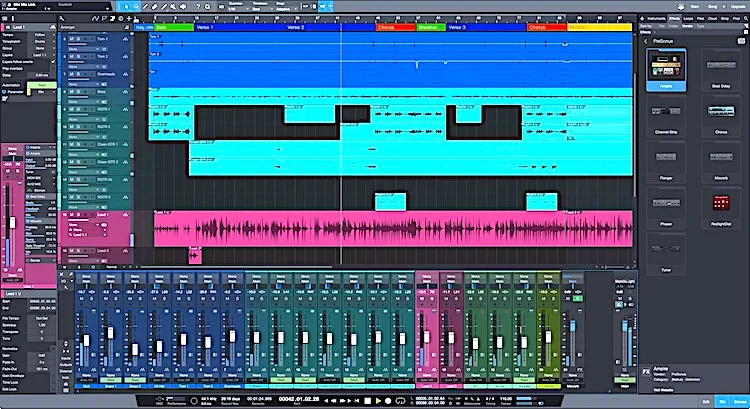The width and height of the screenshot is (750, 409).
Task: Click browser Home icon
Action: click(x=643, y=18)
